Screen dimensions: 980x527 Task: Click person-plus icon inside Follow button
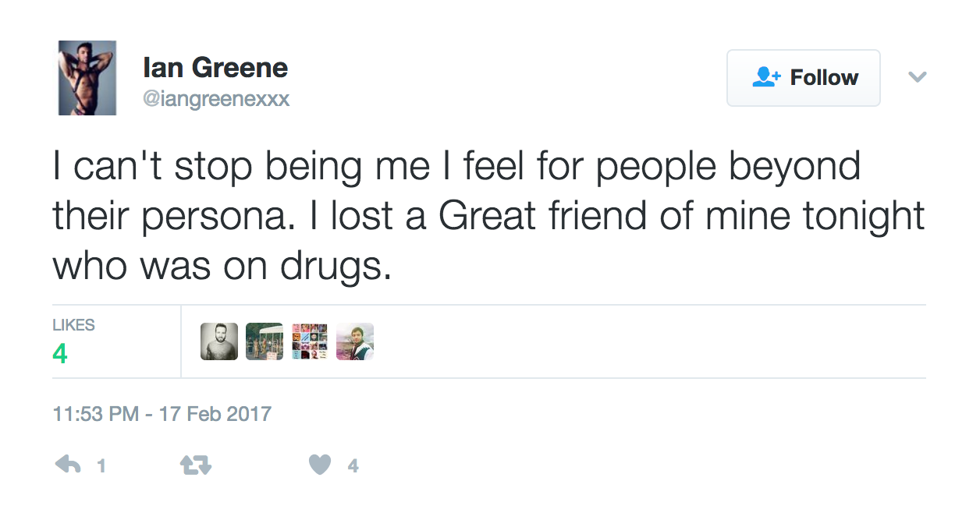[767, 77]
